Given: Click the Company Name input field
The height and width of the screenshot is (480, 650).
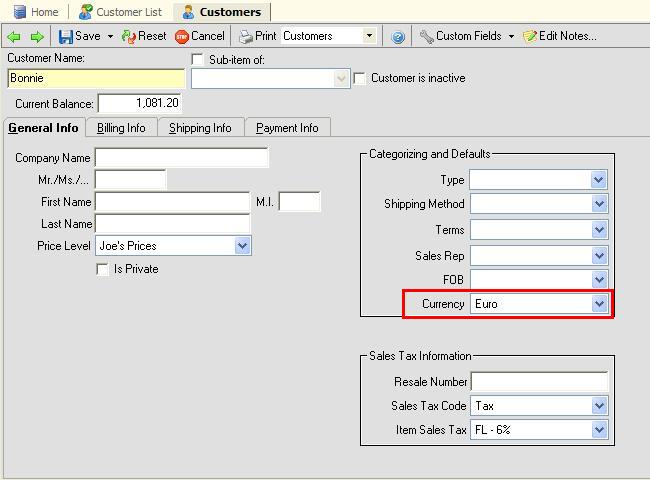Looking at the screenshot, I should click(181, 158).
